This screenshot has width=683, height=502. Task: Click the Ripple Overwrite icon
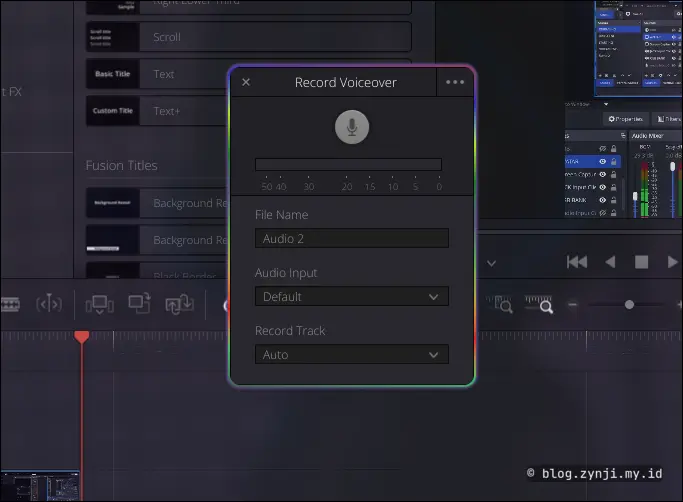click(179, 304)
